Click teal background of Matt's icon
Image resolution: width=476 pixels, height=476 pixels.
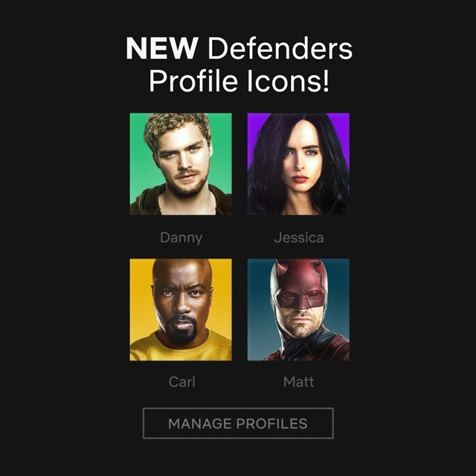pyautogui.click(x=257, y=303)
